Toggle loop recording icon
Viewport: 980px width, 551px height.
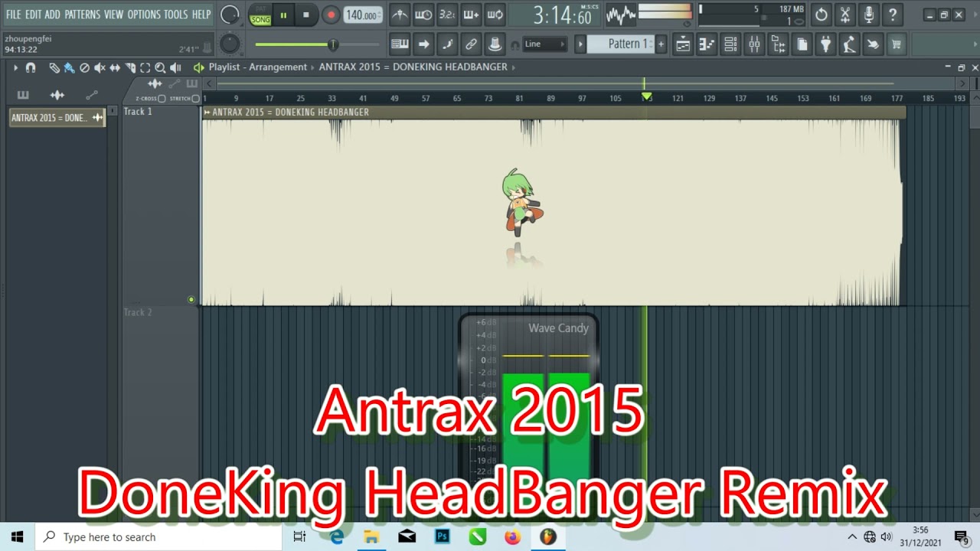pyautogui.click(x=495, y=15)
